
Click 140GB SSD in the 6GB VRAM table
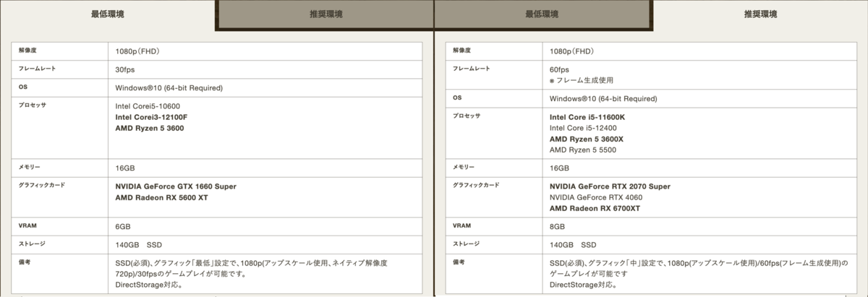pyautogui.click(x=139, y=245)
